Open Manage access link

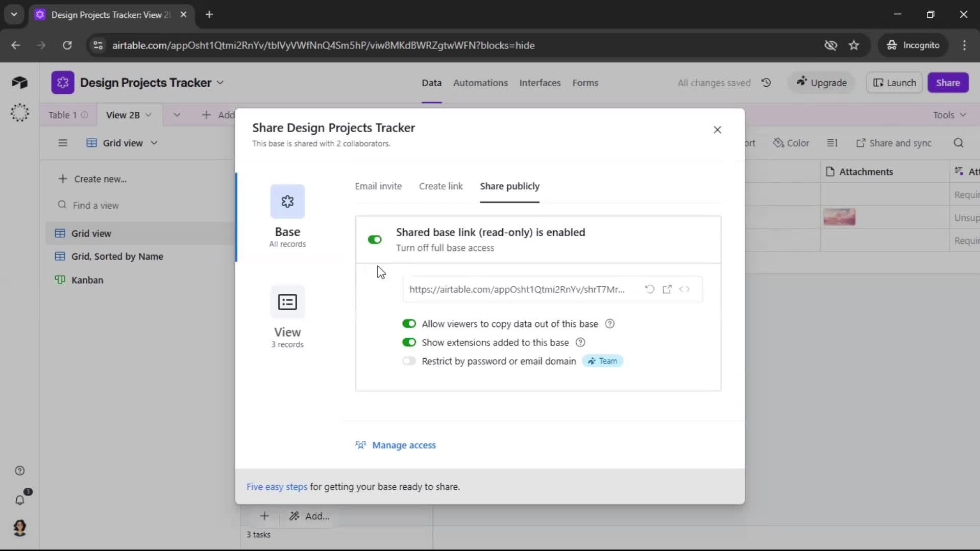pos(396,445)
